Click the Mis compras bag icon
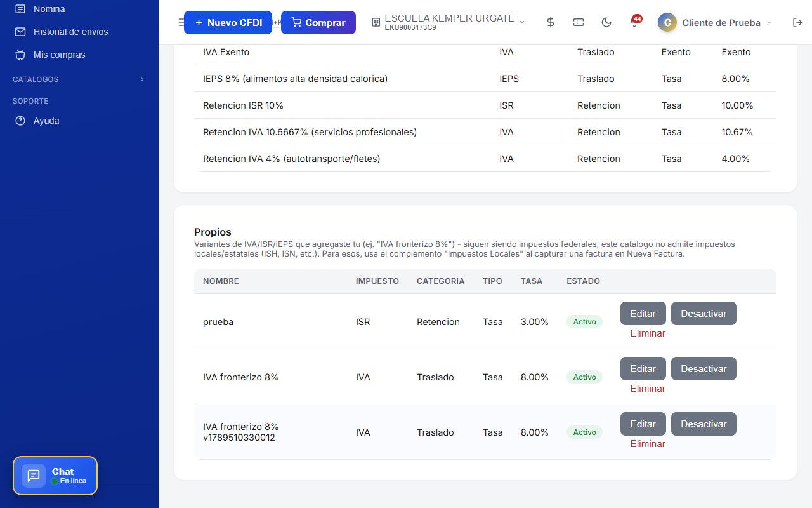Viewport: 812px width, 508px height. pos(20,55)
